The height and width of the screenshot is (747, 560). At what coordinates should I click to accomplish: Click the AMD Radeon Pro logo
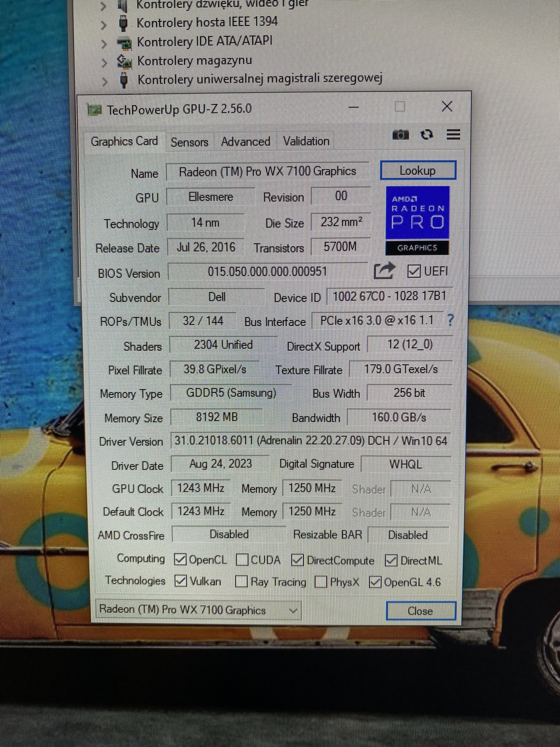[x=417, y=221]
